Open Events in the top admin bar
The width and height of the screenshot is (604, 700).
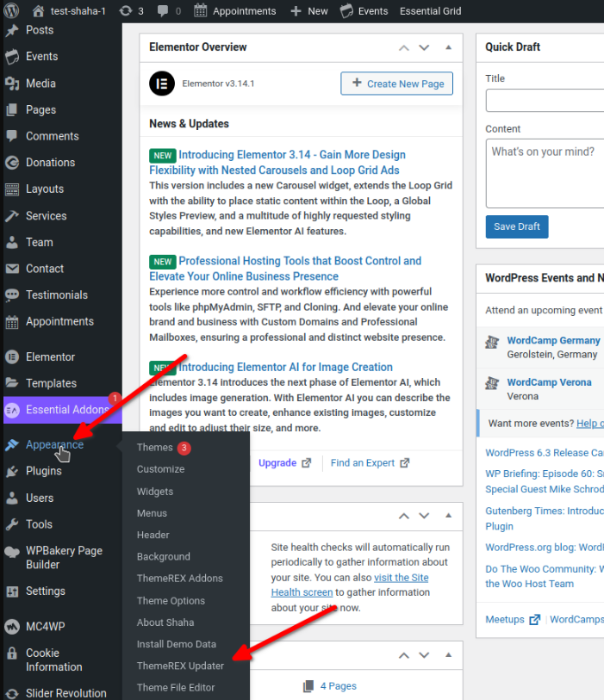tap(364, 10)
